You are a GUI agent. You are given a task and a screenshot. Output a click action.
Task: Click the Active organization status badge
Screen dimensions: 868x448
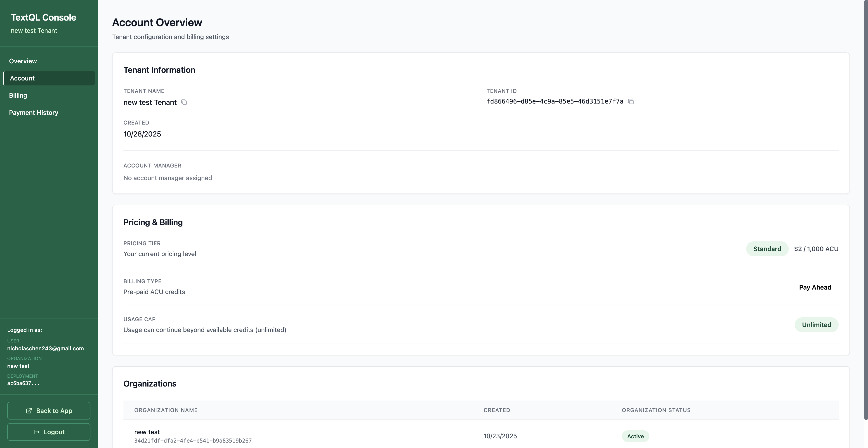point(635,436)
